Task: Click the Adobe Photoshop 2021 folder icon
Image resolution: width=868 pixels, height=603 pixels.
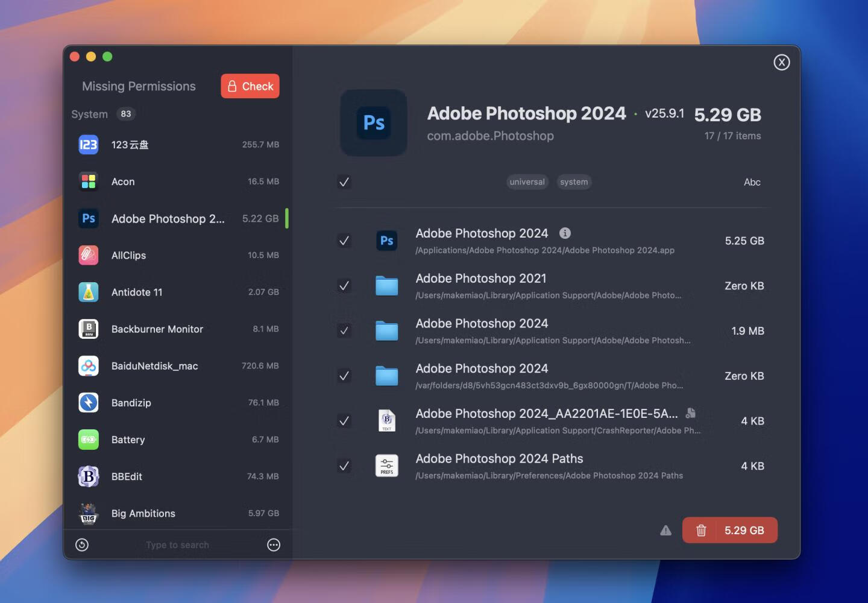Action: coord(387,286)
